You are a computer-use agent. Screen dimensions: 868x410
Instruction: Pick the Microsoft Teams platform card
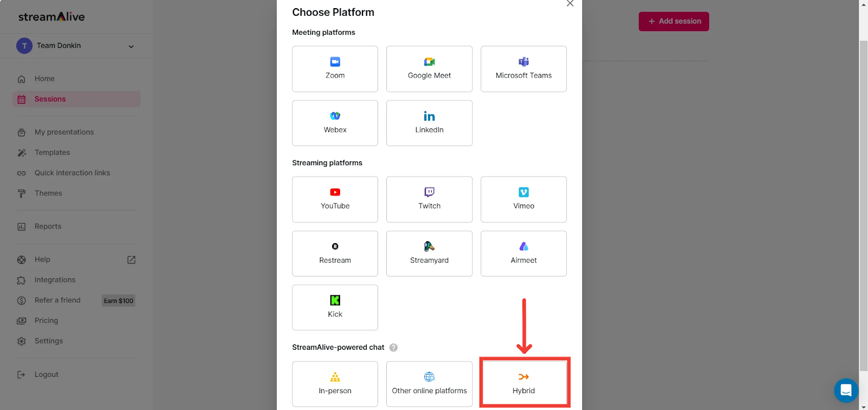click(524, 69)
